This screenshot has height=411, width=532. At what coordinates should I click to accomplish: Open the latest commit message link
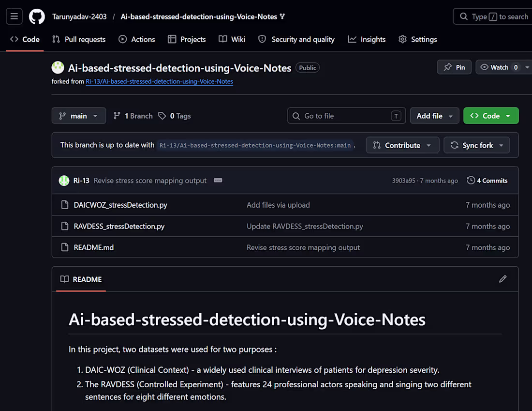(150, 181)
